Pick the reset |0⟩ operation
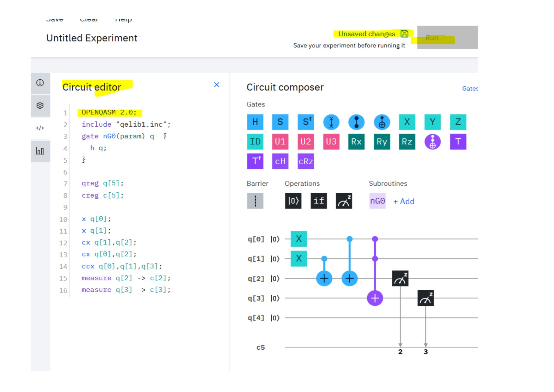 (293, 201)
